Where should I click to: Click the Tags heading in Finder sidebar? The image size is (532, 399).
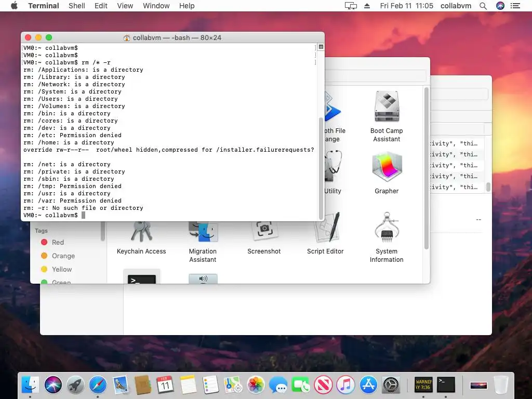pyautogui.click(x=41, y=231)
